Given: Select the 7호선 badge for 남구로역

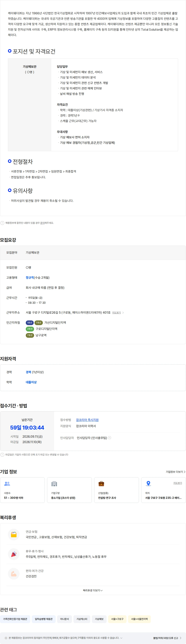Looking at the screenshot, I should [x=30, y=335].
